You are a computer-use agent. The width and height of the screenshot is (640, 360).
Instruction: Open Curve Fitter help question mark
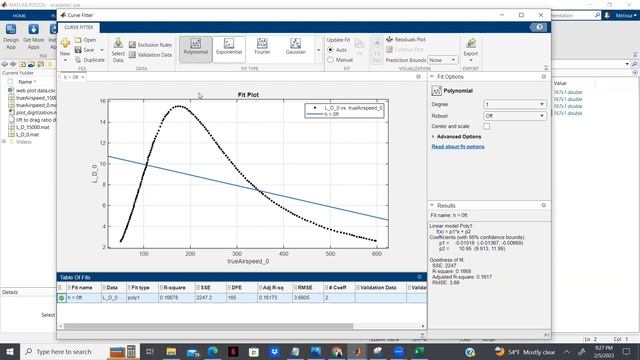pos(539,27)
